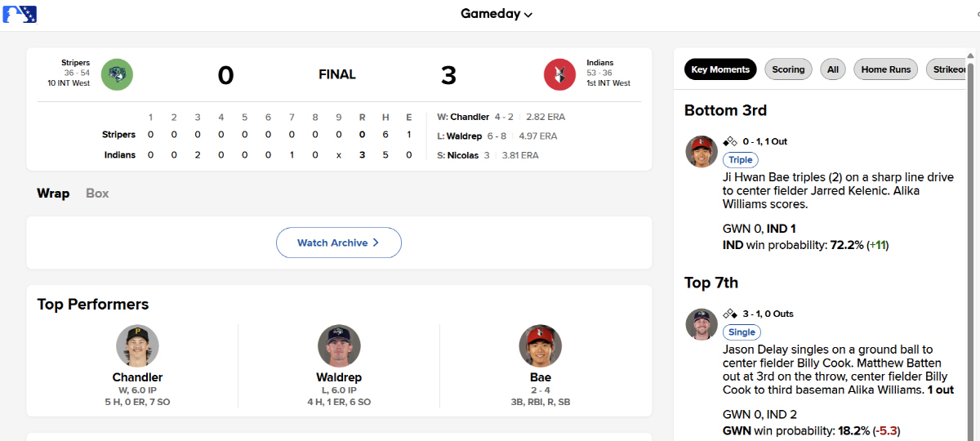This screenshot has width=980, height=441.
Task: Click the MiLB logo in top-left corner
Action: tap(20, 14)
